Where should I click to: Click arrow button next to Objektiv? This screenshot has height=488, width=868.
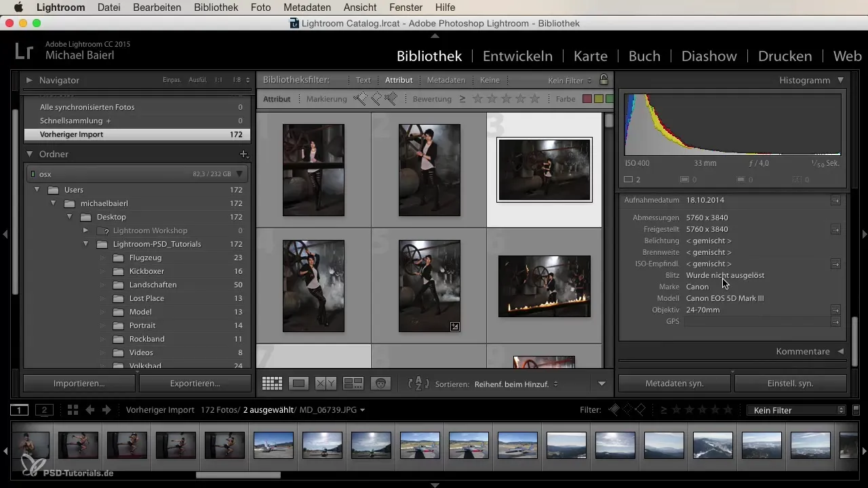pos(835,310)
